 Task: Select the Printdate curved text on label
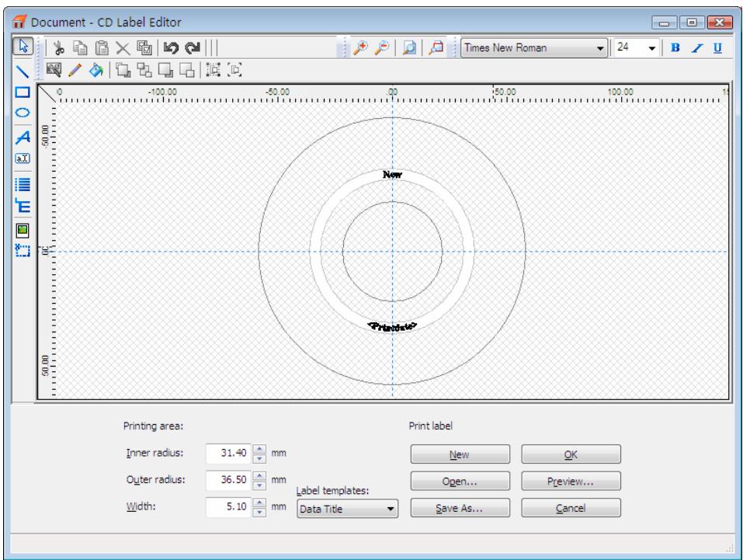tap(392, 327)
